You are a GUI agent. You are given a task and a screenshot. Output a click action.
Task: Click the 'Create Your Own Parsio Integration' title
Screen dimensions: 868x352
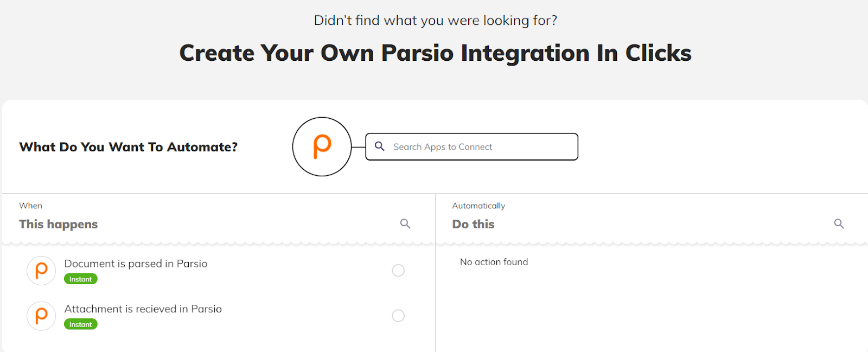click(x=435, y=53)
